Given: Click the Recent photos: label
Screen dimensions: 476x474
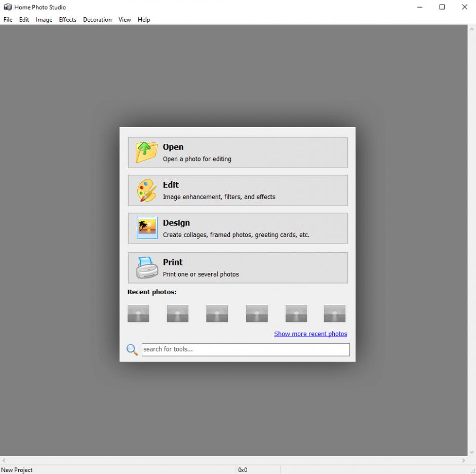Looking at the screenshot, I should point(152,292).
